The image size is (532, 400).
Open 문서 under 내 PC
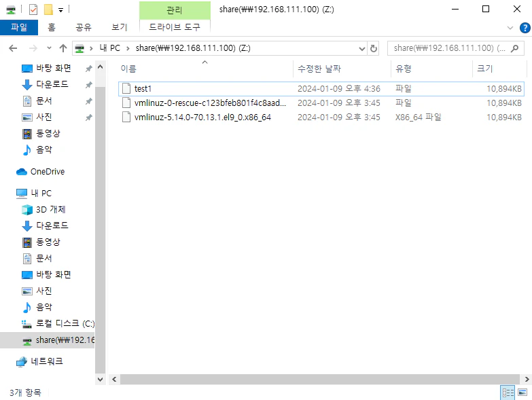37,258
